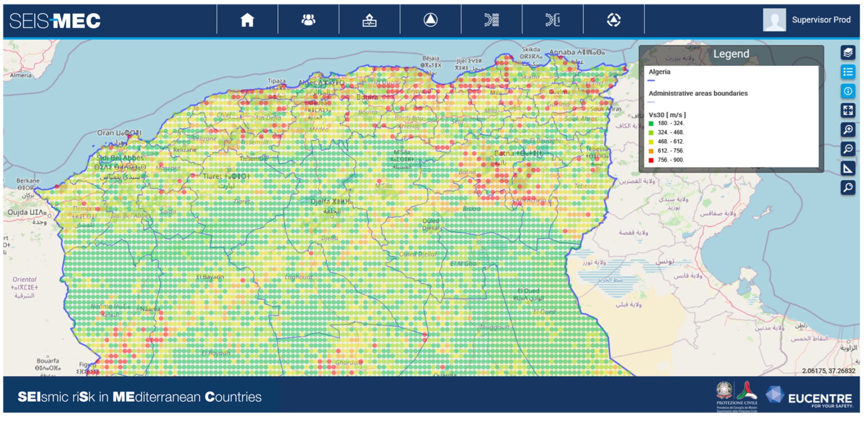Screen dimensions: 868x421
Task: Open the map search magnifier tool
Action: [x=847, y=188]
